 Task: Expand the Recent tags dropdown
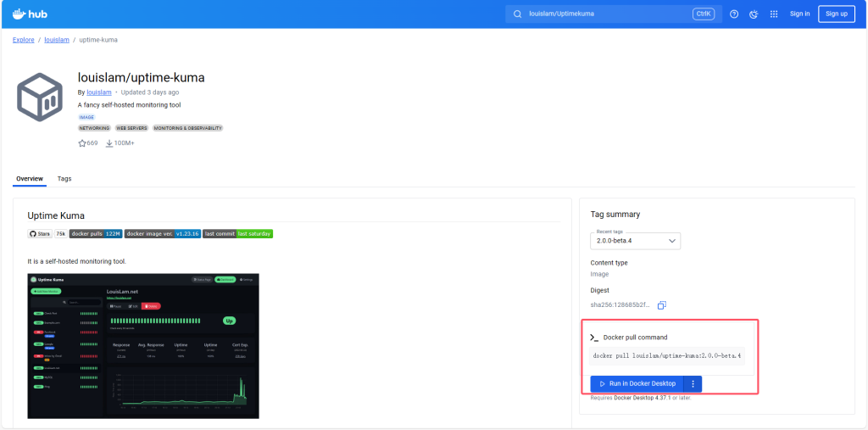[635, 241]
